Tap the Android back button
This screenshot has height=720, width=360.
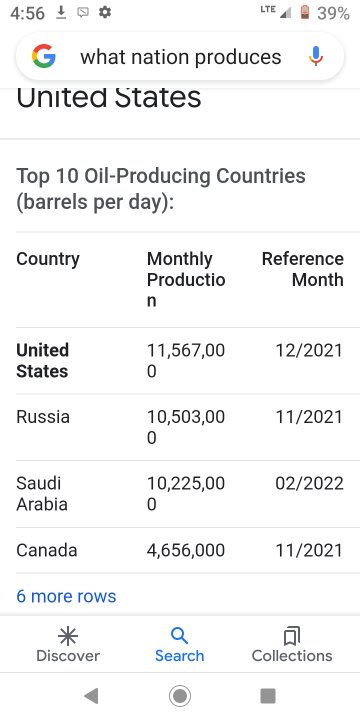[x=91, y=696]
